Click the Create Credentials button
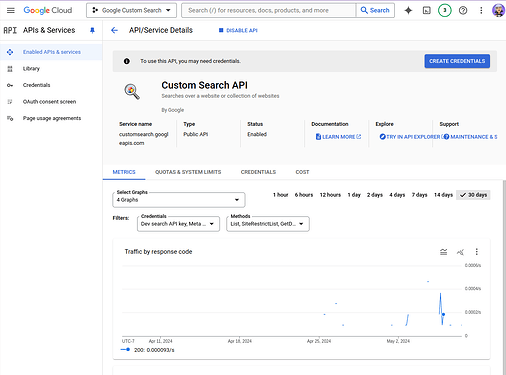 457,61
